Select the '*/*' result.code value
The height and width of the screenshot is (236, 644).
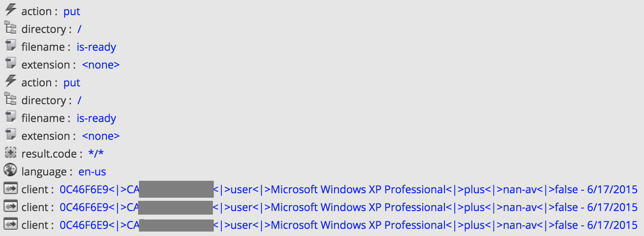click(x=96, y=154)
